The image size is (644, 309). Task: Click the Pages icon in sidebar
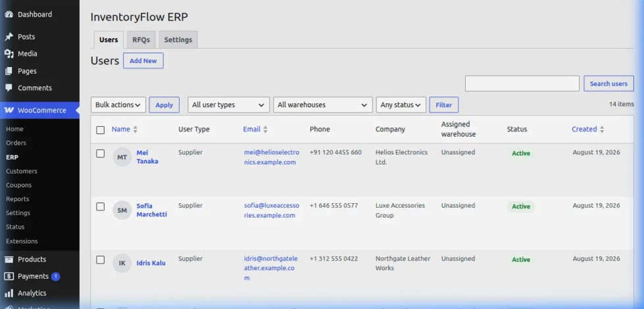click(9, 71)
